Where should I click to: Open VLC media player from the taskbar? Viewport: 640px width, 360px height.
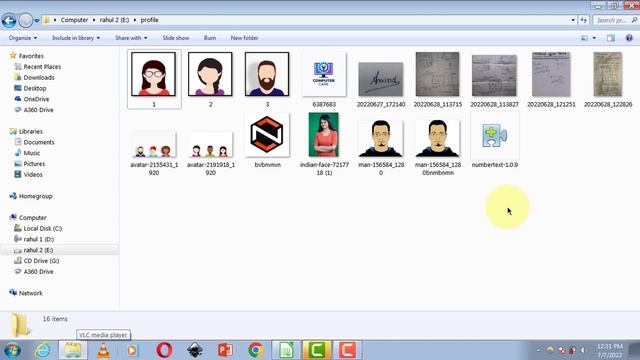(103, 350)
